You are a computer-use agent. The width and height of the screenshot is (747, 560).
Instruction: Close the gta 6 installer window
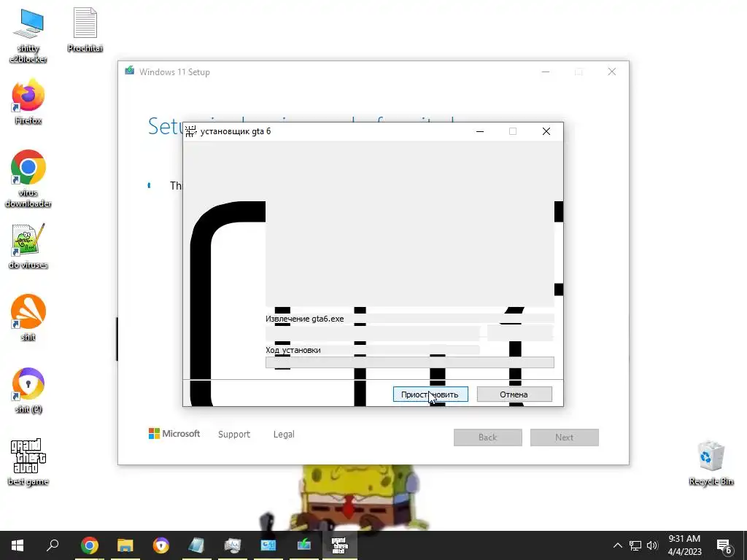[x=546, y=131]
